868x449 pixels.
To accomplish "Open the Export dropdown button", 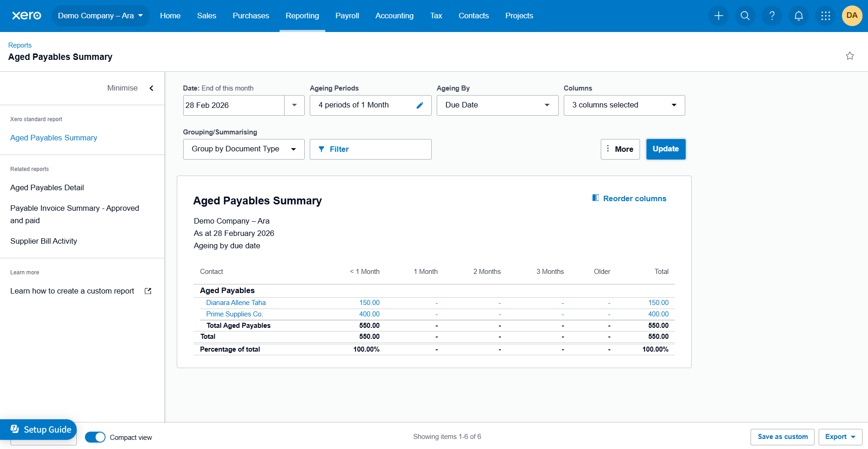I will click(x=840, y=437).
